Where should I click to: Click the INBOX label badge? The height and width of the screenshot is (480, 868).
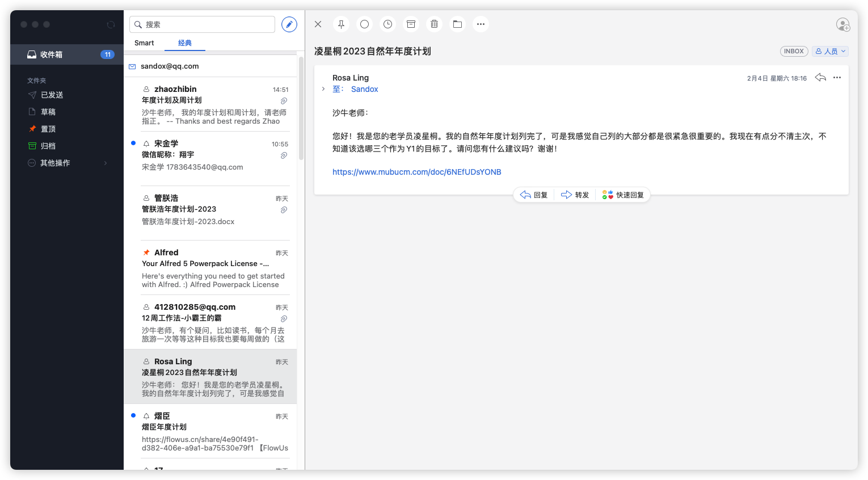coord(794,51)
